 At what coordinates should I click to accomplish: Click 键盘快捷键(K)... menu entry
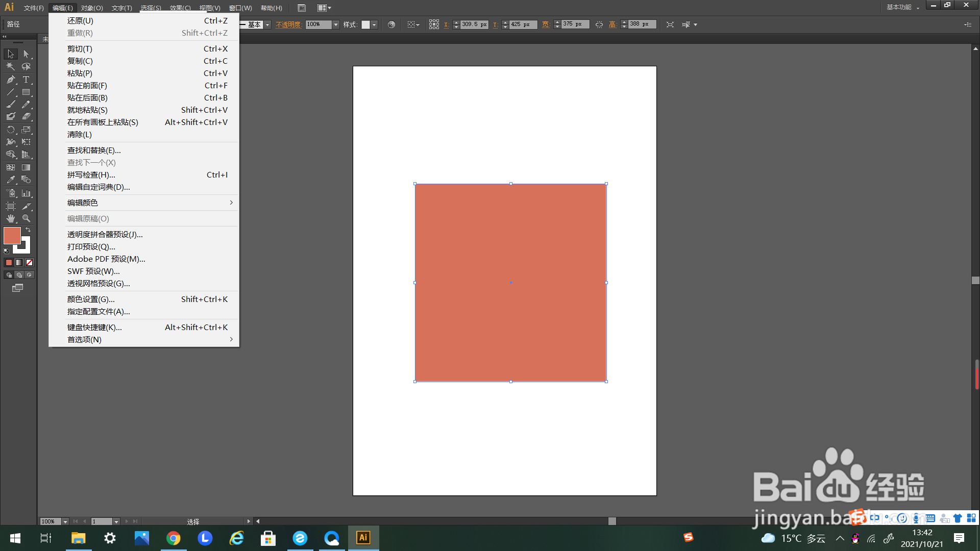(x=94, y=328)
